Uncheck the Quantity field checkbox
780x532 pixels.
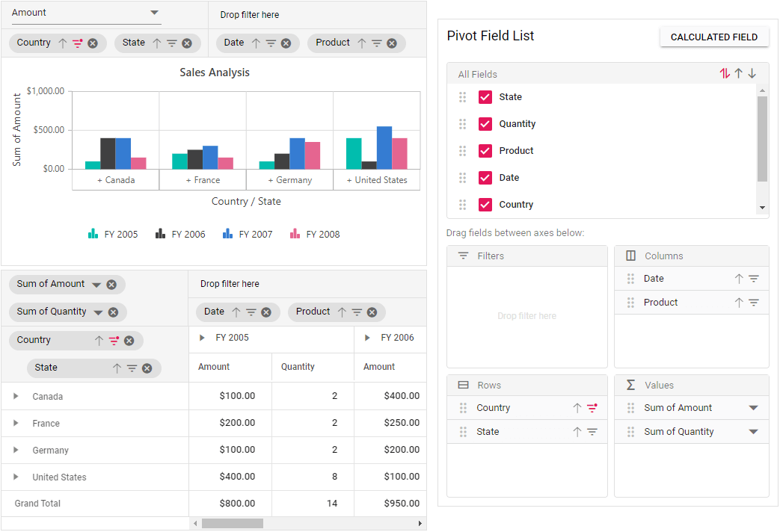485,124
